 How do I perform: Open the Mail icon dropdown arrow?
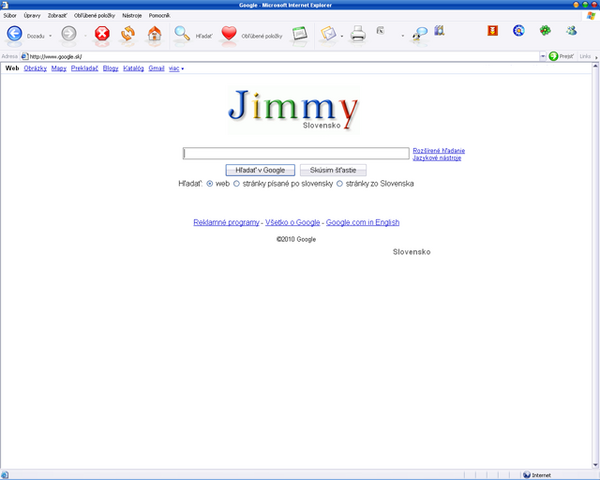tap(342, 36)
